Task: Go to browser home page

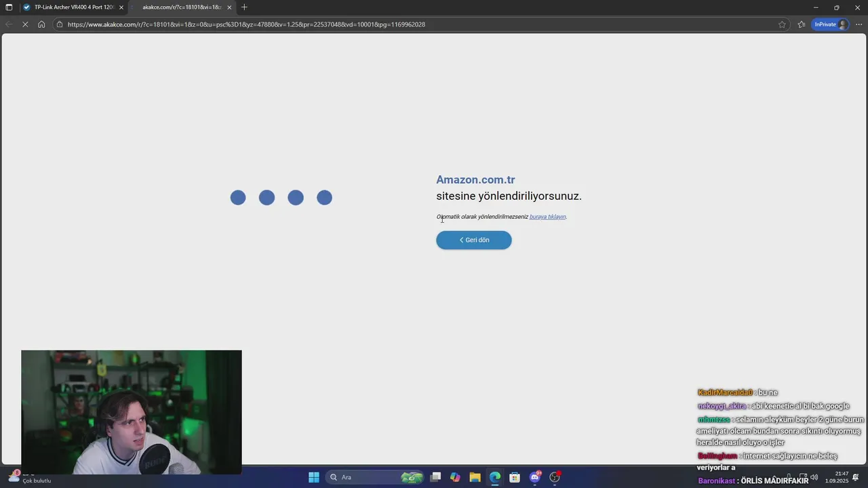Action: pos(41,24)
